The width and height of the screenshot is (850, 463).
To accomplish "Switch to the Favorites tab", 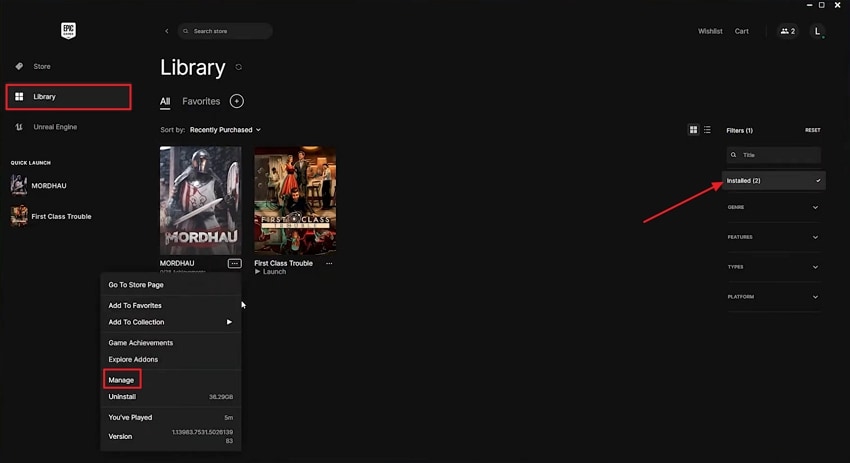I will click(x=201, y=101).
